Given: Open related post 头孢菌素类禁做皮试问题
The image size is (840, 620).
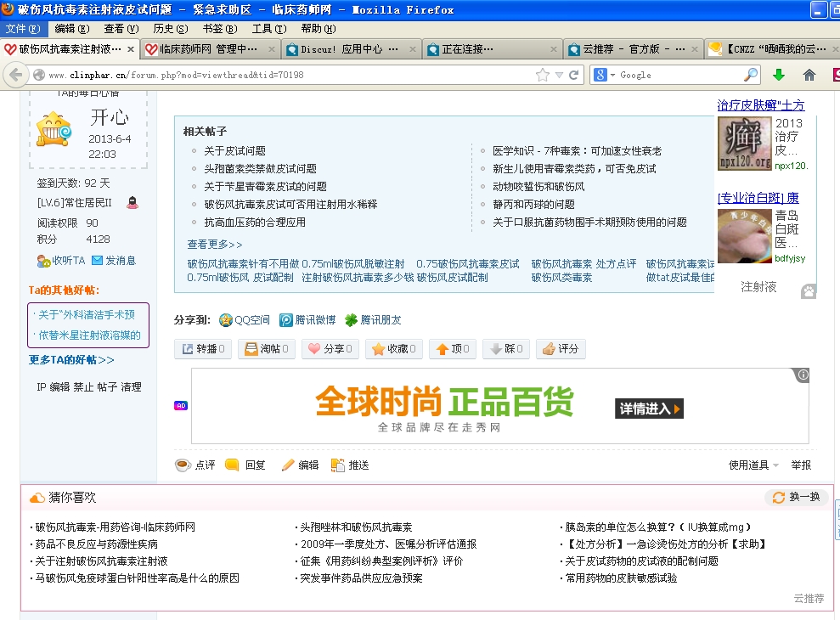Looking at the screenshot, I should click(261, 169).
